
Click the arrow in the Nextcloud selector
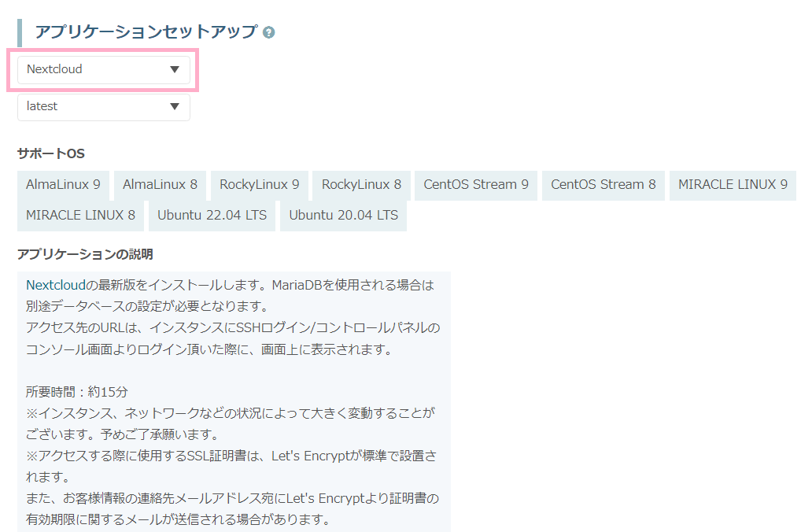175,69
